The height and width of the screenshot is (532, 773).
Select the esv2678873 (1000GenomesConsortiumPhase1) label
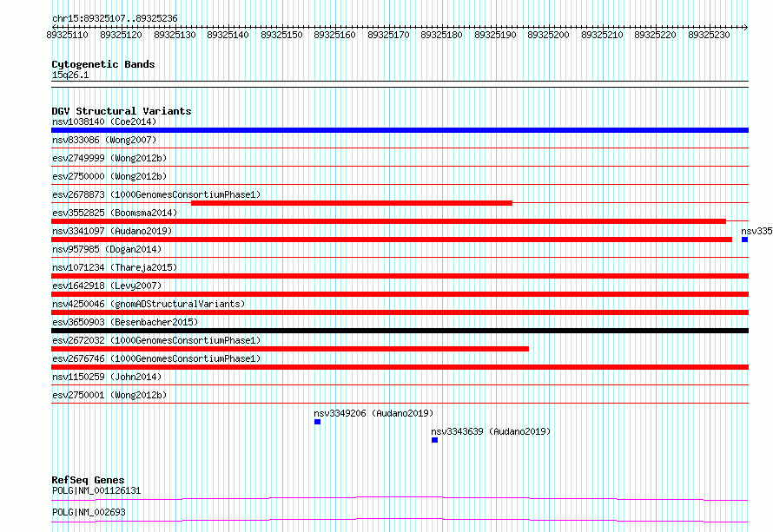tap(156, 194)
